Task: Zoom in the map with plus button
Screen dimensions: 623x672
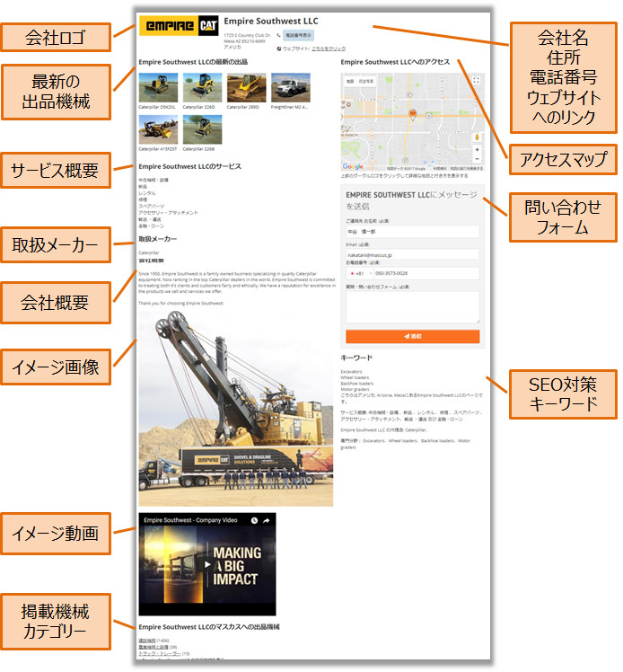Action: point(477,149)
